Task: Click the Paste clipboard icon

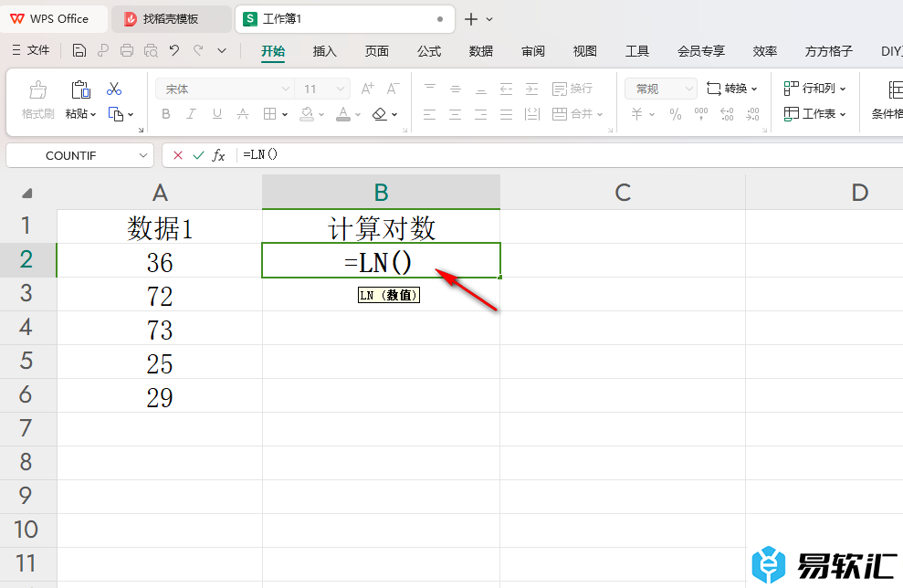Action: click(x=80, y=89)
